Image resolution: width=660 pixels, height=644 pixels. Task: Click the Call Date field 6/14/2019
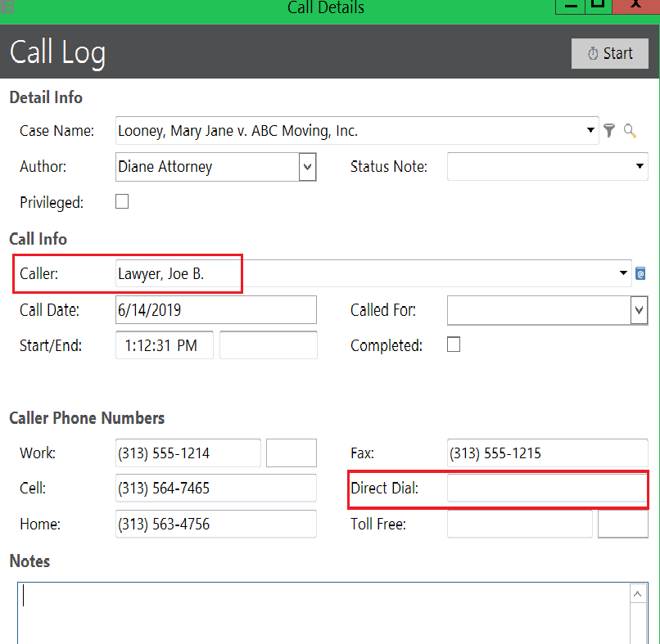216,310
